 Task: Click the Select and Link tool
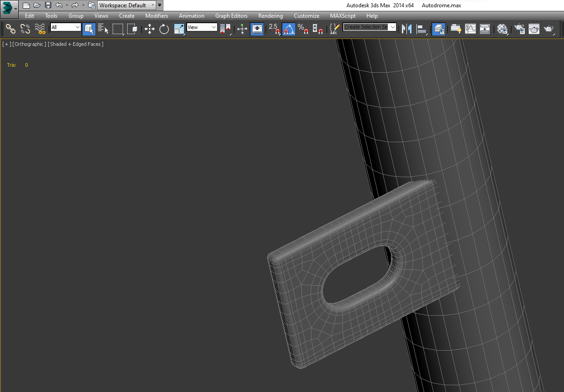(10, 29)
